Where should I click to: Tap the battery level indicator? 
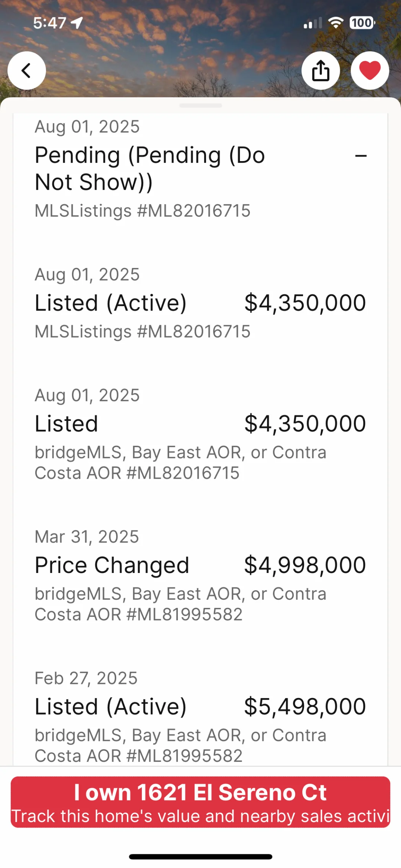coord(362,23)
